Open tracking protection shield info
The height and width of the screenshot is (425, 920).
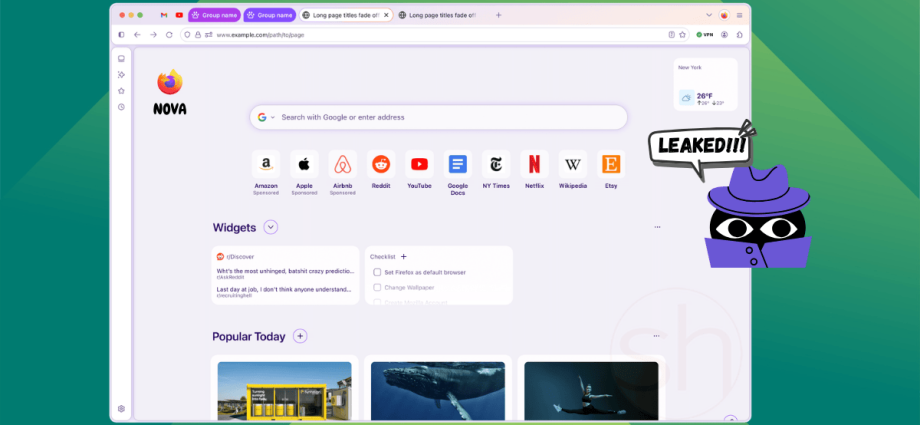pos(187,35)
